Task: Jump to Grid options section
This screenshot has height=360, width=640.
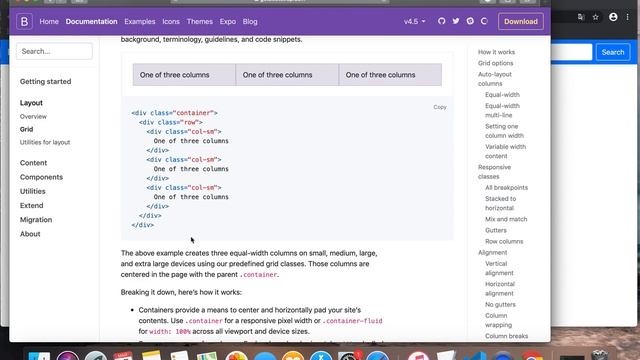Action: tap(496, 63)
